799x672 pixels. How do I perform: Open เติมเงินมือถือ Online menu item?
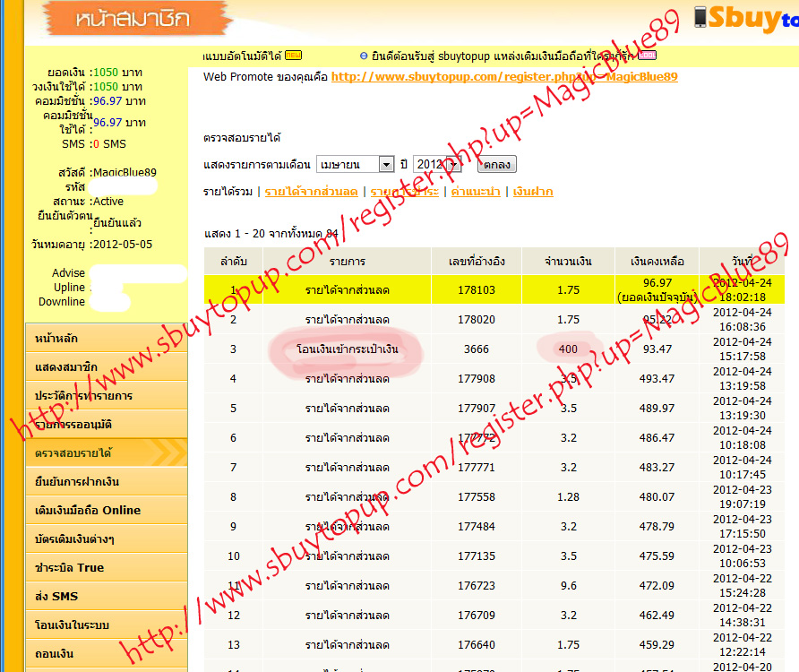click(107, 510)
